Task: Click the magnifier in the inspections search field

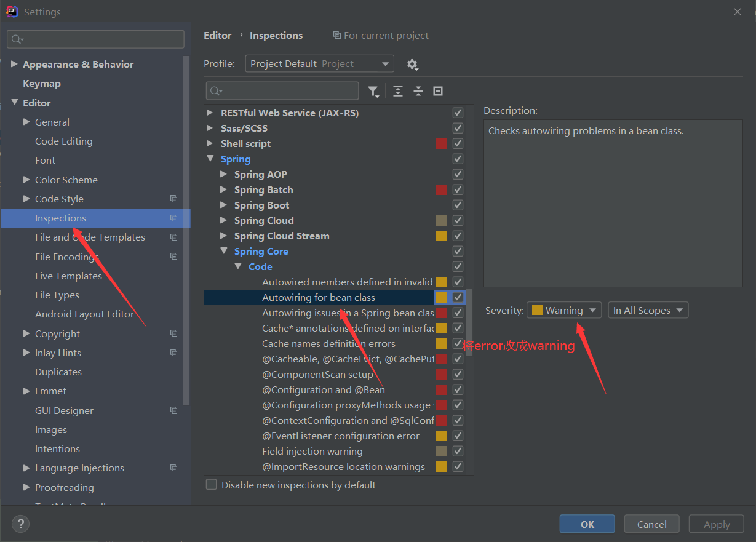Action: coord(216,91)
